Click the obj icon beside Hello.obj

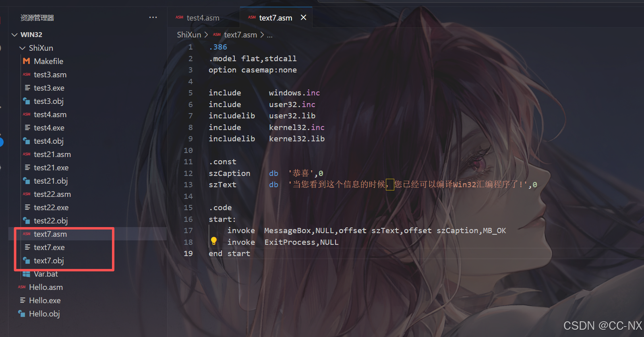pos(22,314)
